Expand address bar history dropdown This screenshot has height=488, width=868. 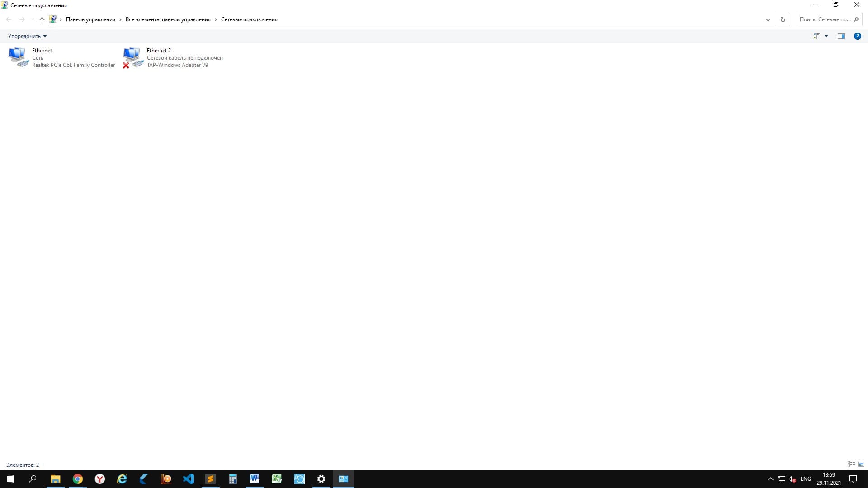pyautogui.click(x=768, y=19)
